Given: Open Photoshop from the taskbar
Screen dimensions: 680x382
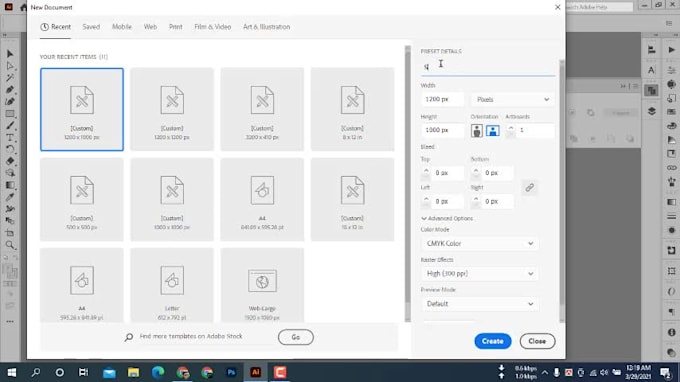Looking at the screenshot, I should coord(231,372).
